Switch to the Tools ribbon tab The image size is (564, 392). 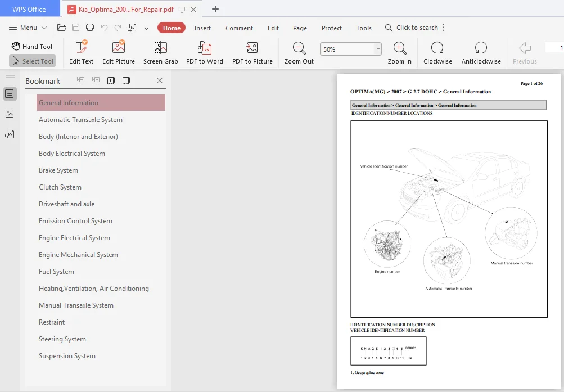(364, 28)
